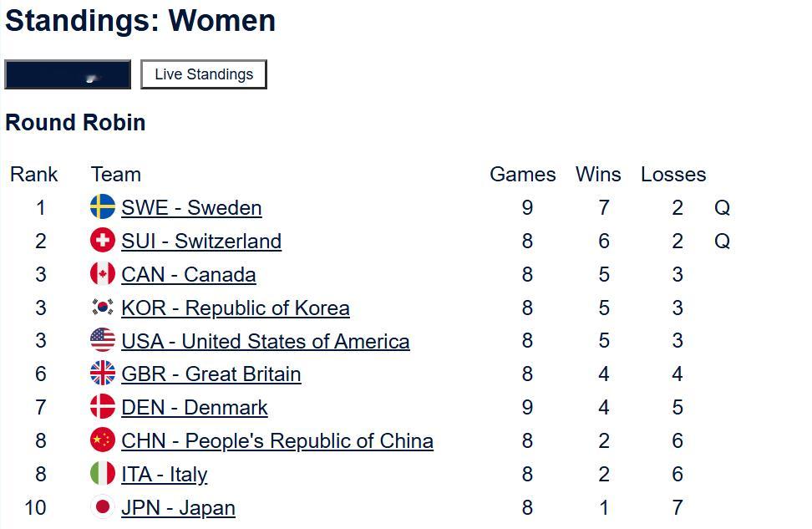812x529 pixels.
Task: Click the Japan flag icon
Action: tap(103, 507)
